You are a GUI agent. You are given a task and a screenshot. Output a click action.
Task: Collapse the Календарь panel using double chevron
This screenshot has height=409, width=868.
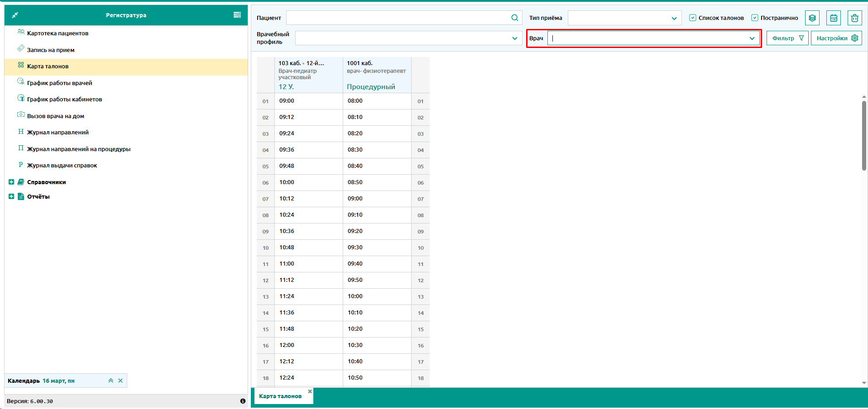tap(110, 381)
